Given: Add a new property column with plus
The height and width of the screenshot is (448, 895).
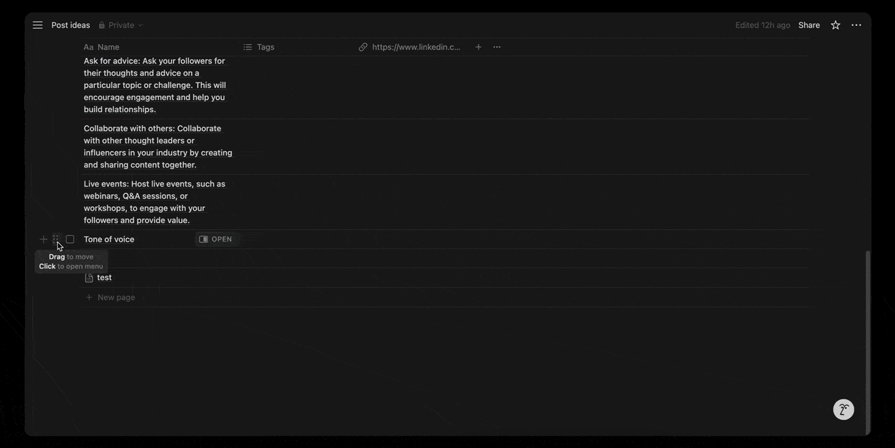Looking at the screenshot, I should click(478, 47).
